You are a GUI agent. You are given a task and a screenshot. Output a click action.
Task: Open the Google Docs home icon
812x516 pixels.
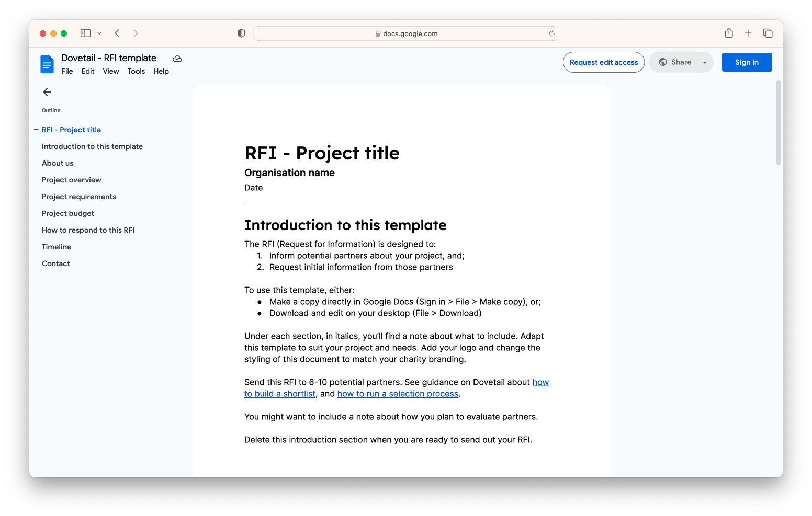(x=47, y=64)
